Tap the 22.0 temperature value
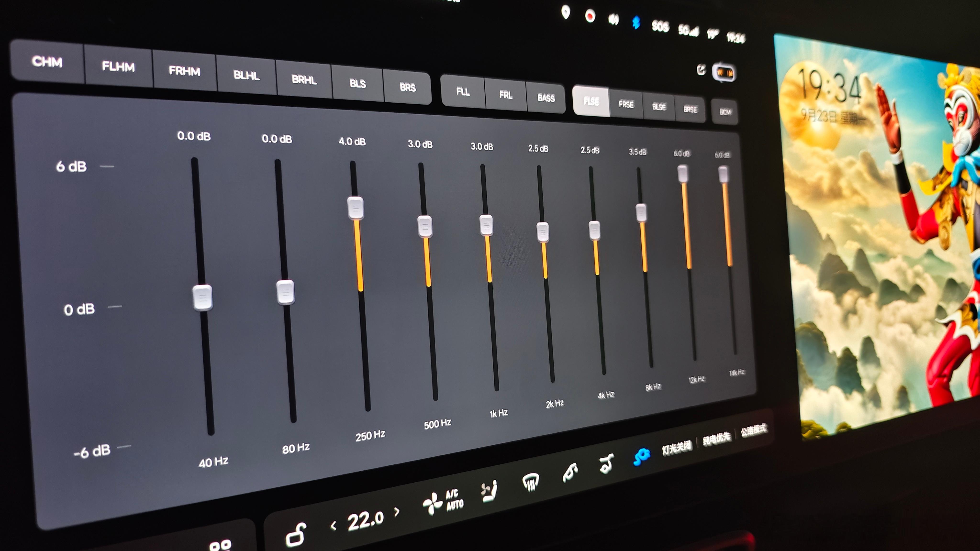980x551 pixels. click(365, 520)
